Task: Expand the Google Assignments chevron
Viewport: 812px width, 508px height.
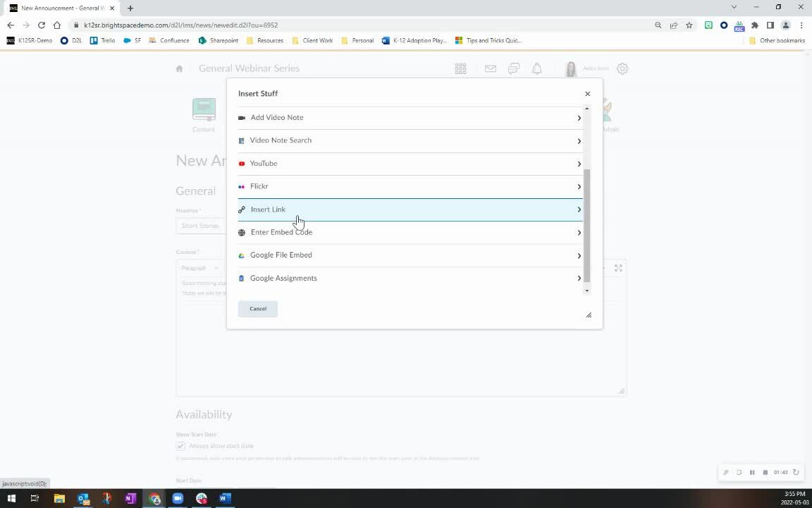Action: click(579, 279)
